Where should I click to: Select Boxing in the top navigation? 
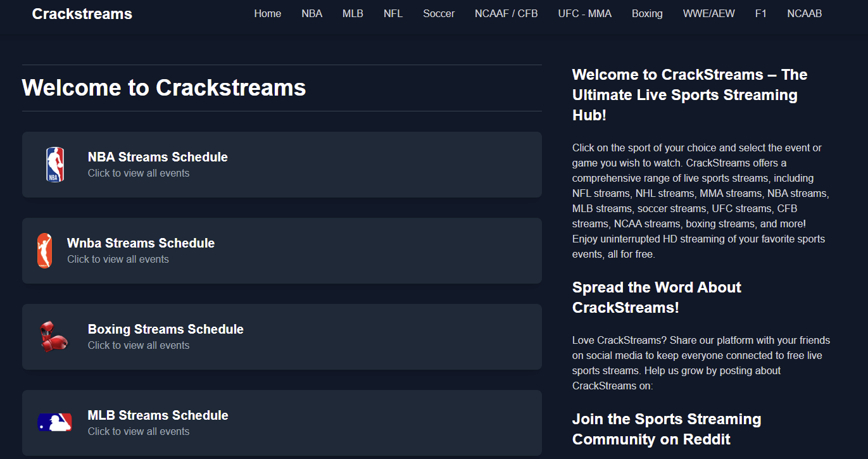647,13
